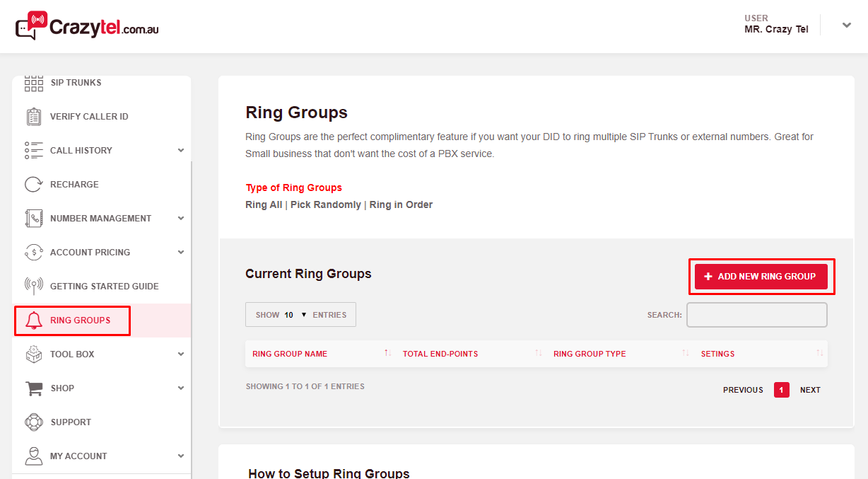Click the Shop cart icon
This screenshot has height=479, width=868.
pos(33,388)
